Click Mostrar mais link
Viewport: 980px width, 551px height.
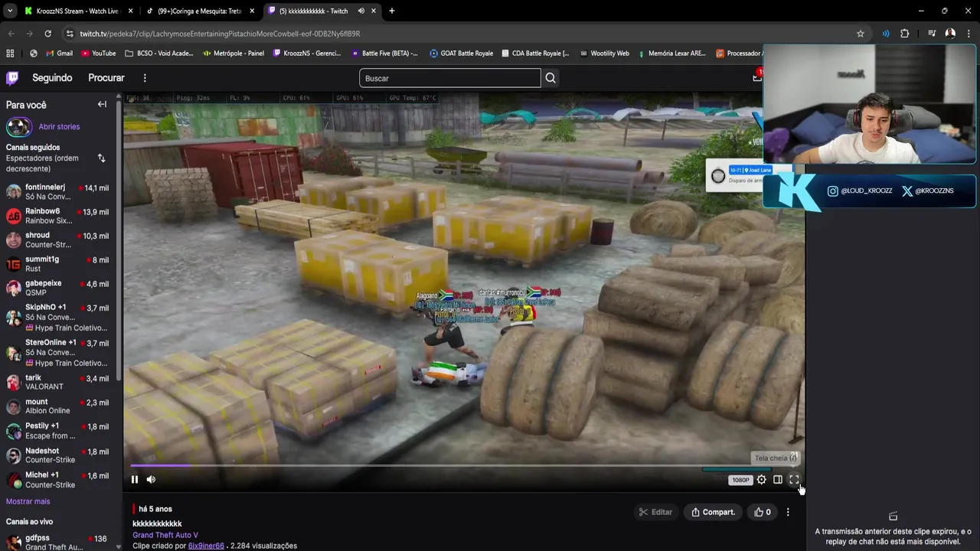coord(28,501)
